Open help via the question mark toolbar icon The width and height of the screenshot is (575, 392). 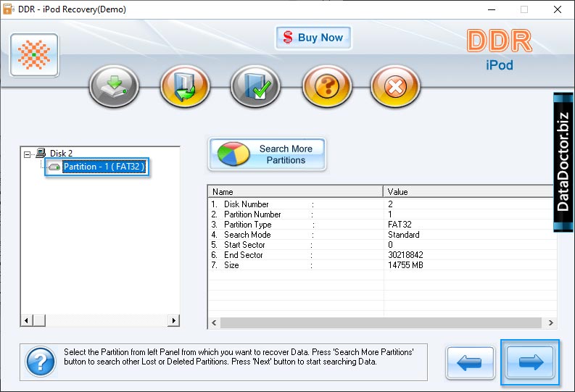click(327, 86)
